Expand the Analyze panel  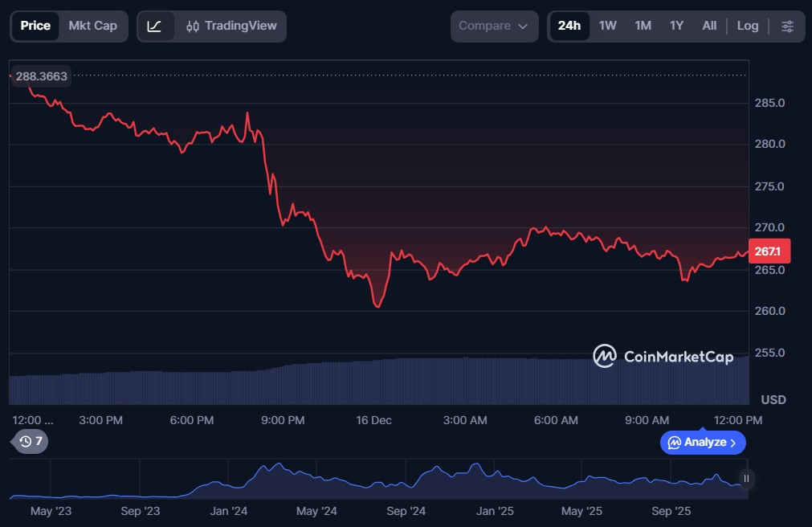[x=703, y=442]
